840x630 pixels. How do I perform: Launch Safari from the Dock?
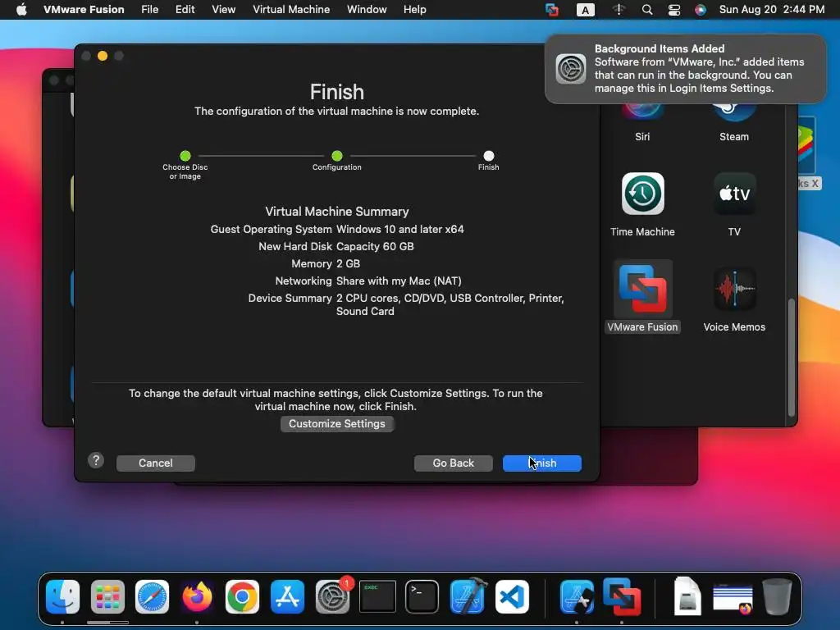(152, 596)
